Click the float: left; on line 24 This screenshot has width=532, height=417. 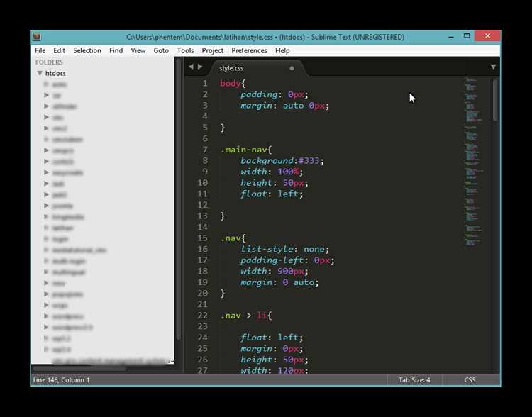[272, 338]
